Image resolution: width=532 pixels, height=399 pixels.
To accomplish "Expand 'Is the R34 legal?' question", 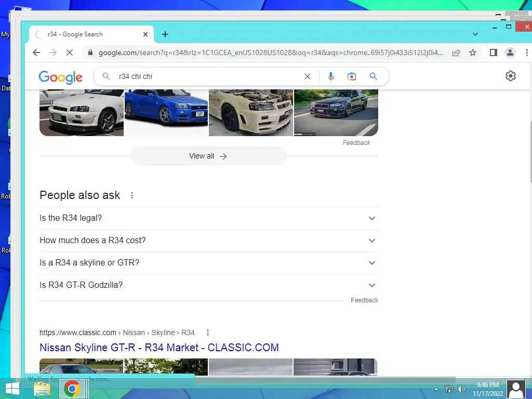I will pyautogui.click(x=209, y=218).
